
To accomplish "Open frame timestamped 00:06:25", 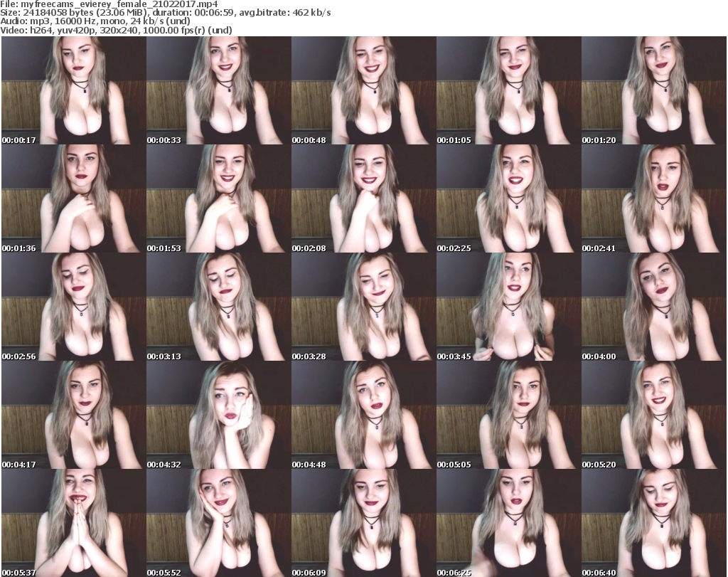I will (x=509, y=523).
